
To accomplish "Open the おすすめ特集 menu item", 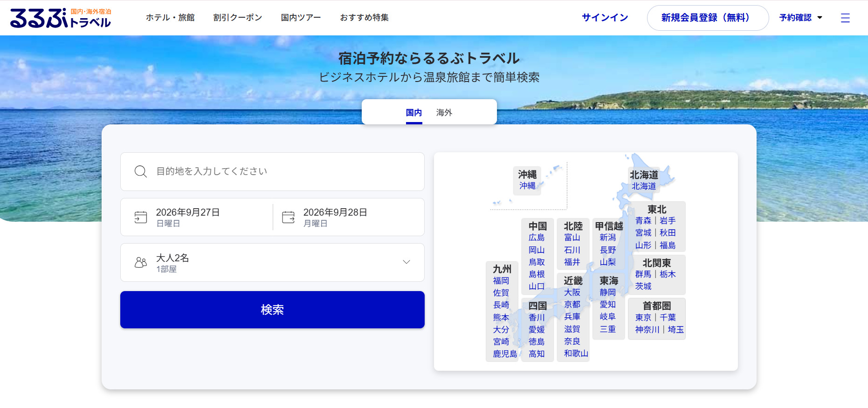I will (365, 18).
